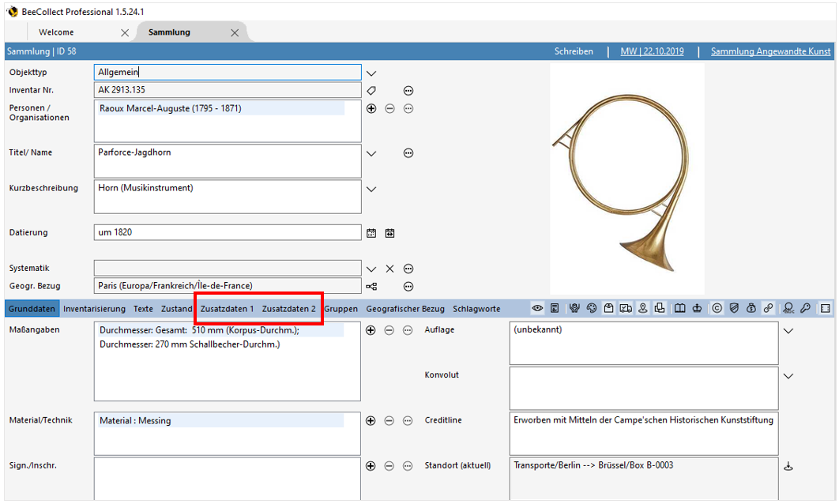Open the calendar picker next to Datierung
The width and height of the screenshot is (839, 504).
pyautogui.click(x=371, y=233)
